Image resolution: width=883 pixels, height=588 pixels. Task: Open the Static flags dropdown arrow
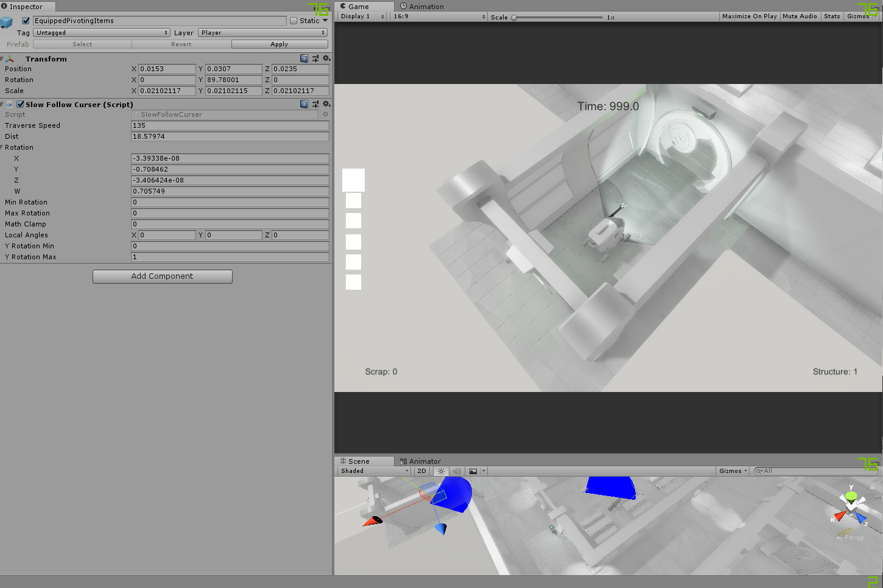325,21
